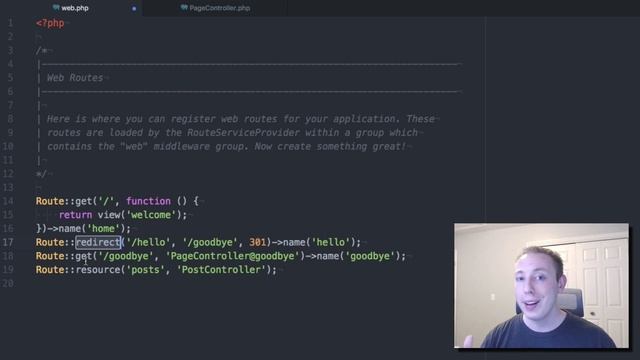Click the 'Web Routes' comment heading
The image size is (640, 360).
75,78
